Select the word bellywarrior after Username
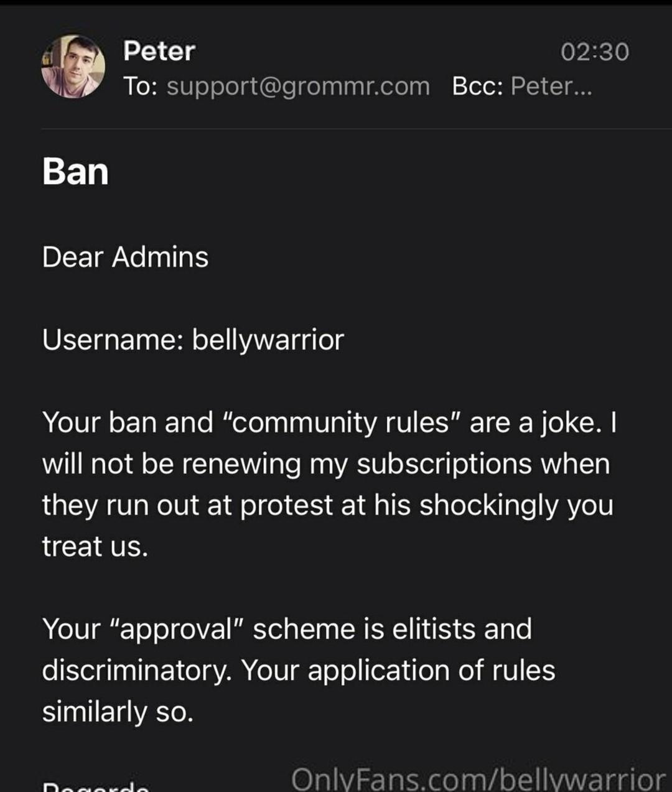672x792 pixels. point(268,340)
